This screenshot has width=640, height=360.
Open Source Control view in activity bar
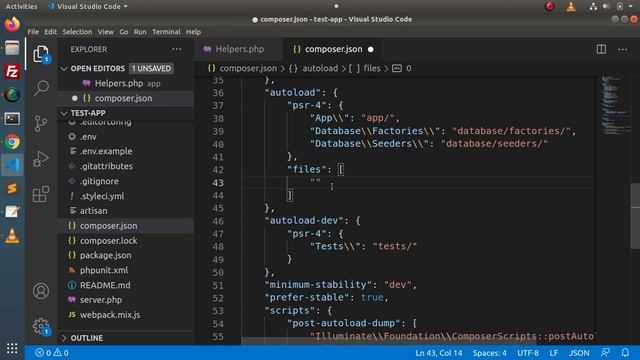coord(41,123)
